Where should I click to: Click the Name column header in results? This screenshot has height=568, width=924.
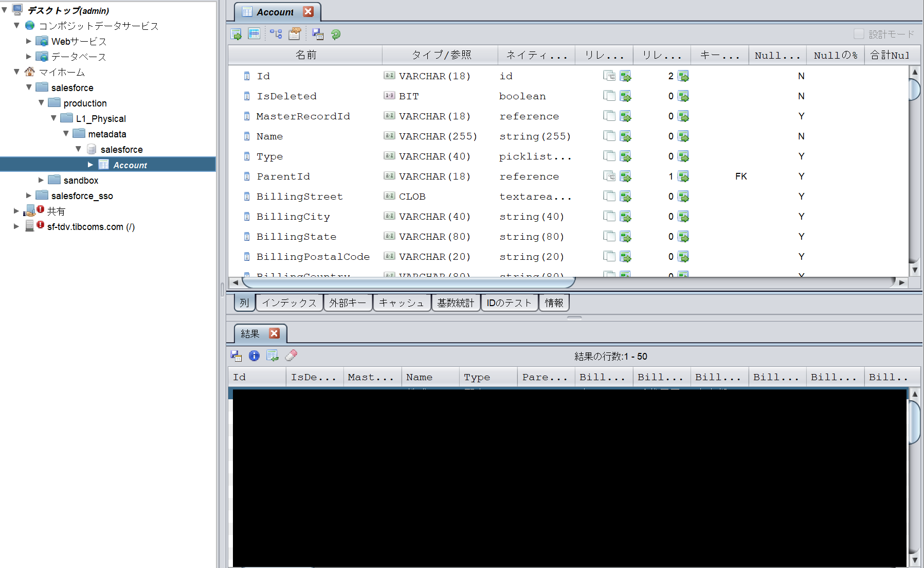click(x=431, y=377)
